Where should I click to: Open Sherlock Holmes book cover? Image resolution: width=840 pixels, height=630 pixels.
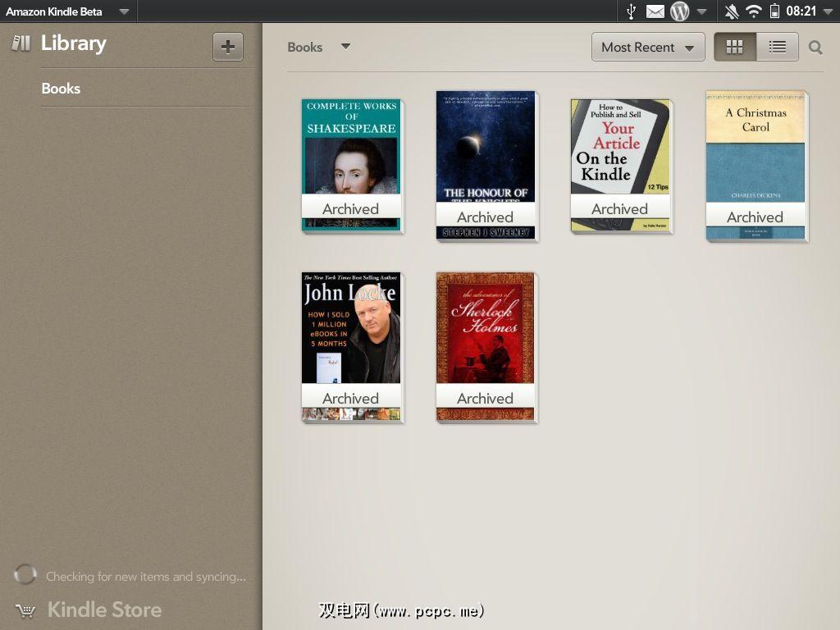tap(486, 346)
